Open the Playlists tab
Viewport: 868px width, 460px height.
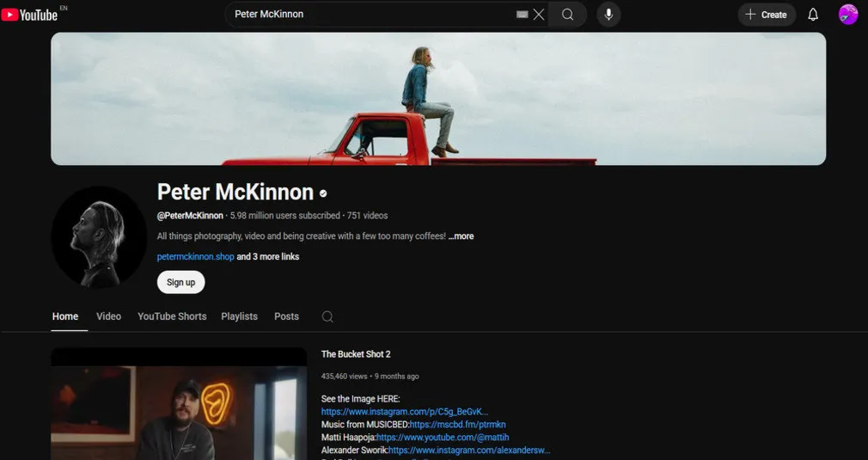coord(239,316)
